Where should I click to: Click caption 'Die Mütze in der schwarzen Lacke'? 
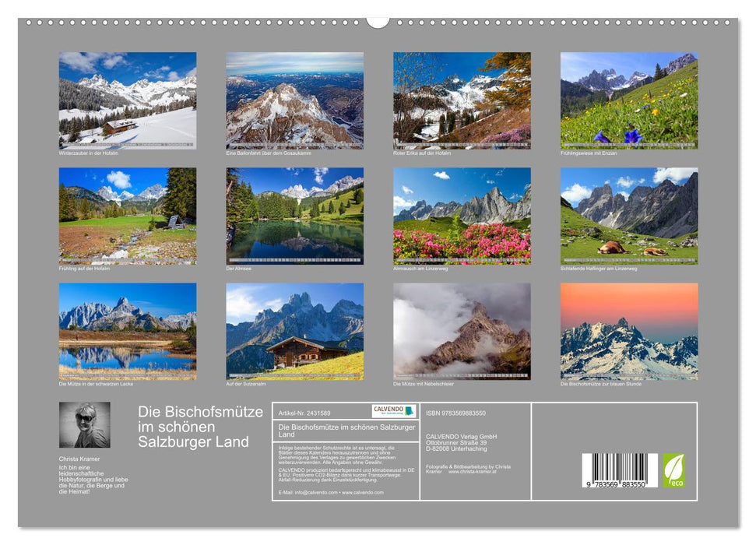pos(96,384)
